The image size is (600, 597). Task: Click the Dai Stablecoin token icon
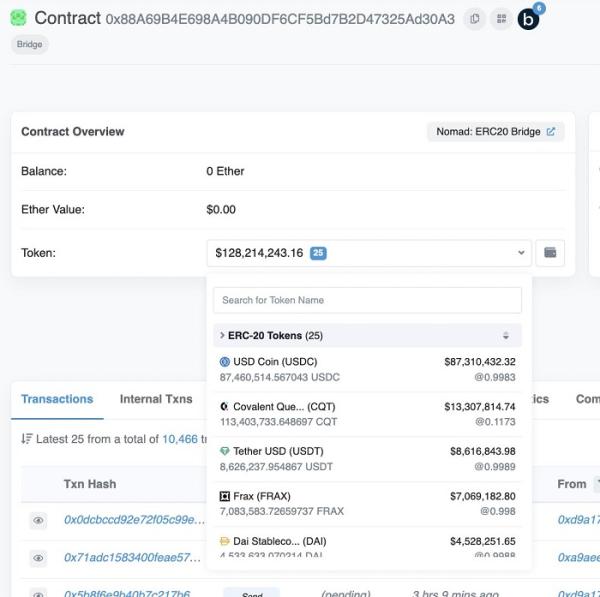coord(225,541)
